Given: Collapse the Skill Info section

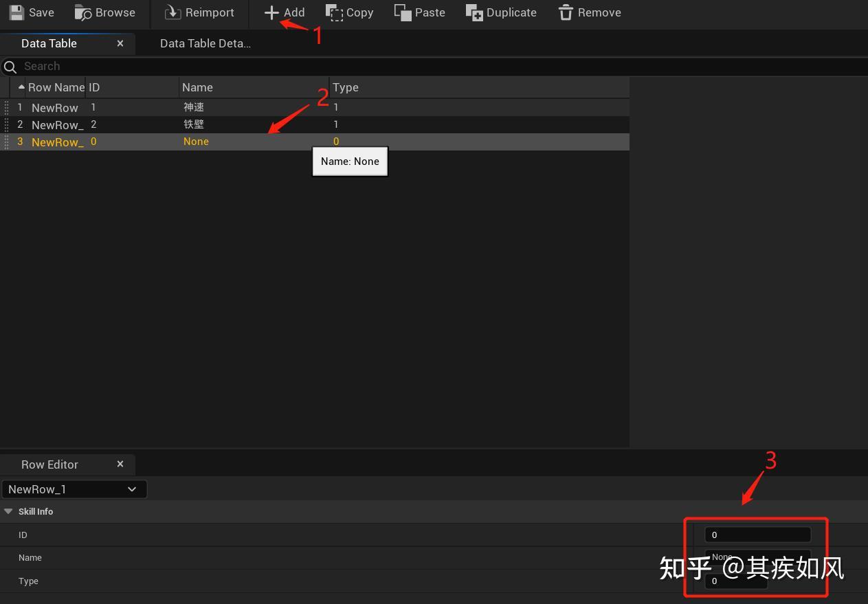Looking at the screenshot, I should [8, 511].
